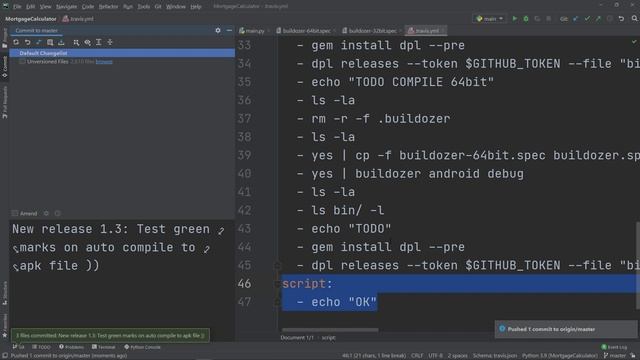
Task: Switch to the buildozer-32bit.spec tab
Action: [x=371, y=31]
